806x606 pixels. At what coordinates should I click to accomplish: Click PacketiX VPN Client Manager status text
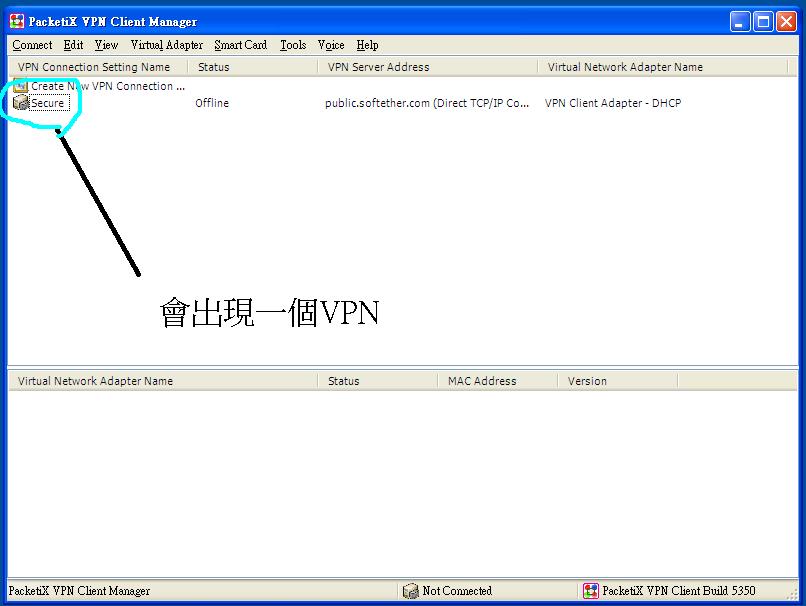tap(79, 591)
